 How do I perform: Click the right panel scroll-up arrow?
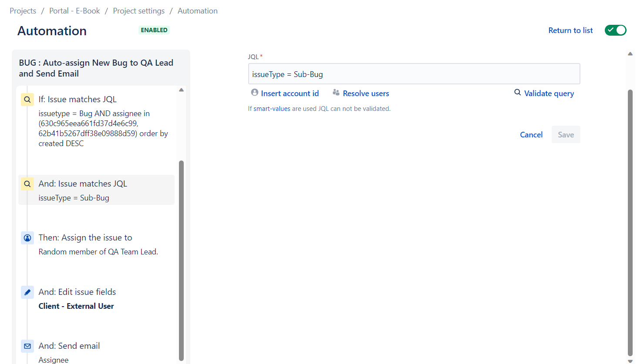[630, 54]
